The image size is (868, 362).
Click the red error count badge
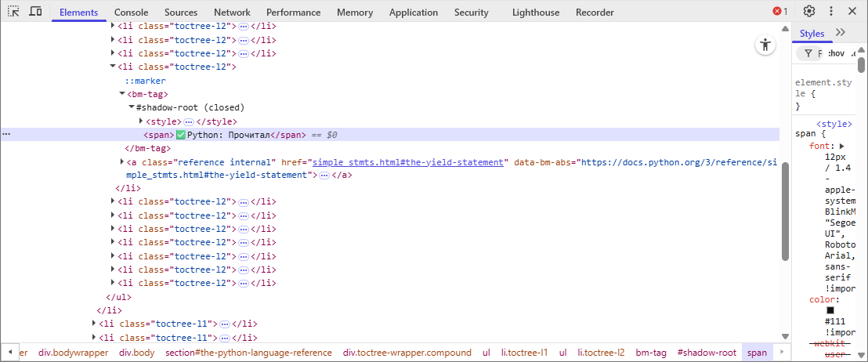tap(779, 12)
